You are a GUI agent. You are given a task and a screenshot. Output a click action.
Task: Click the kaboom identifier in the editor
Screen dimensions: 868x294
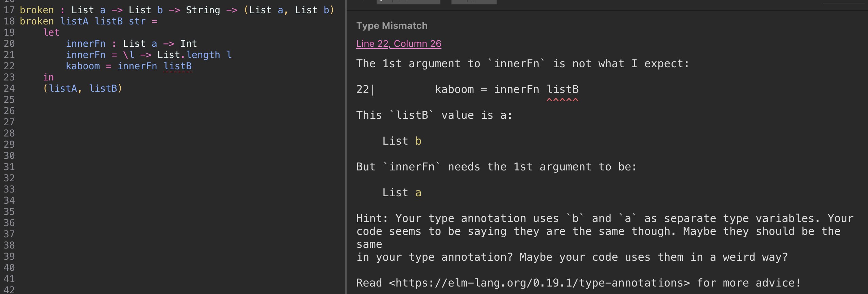tap(83, 66)
